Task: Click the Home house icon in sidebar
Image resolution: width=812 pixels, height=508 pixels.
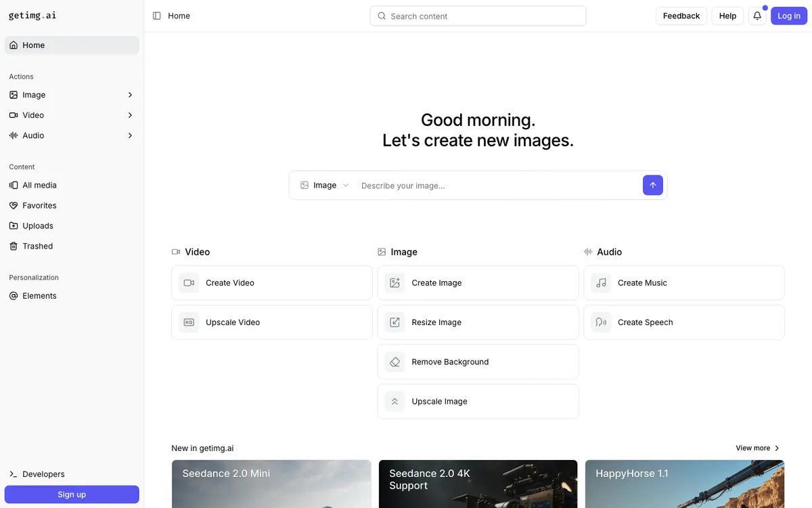Action: pos(14,45)
